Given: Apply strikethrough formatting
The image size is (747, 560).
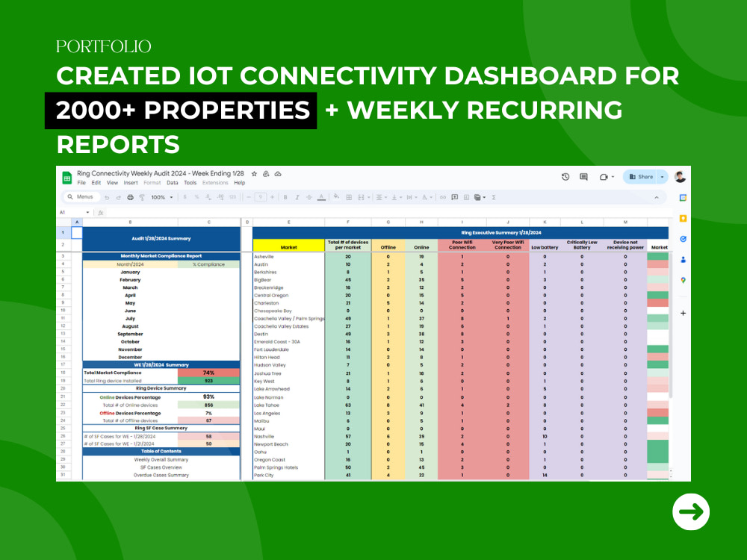Looking at the screenshot, I should [x=309, y=197].
